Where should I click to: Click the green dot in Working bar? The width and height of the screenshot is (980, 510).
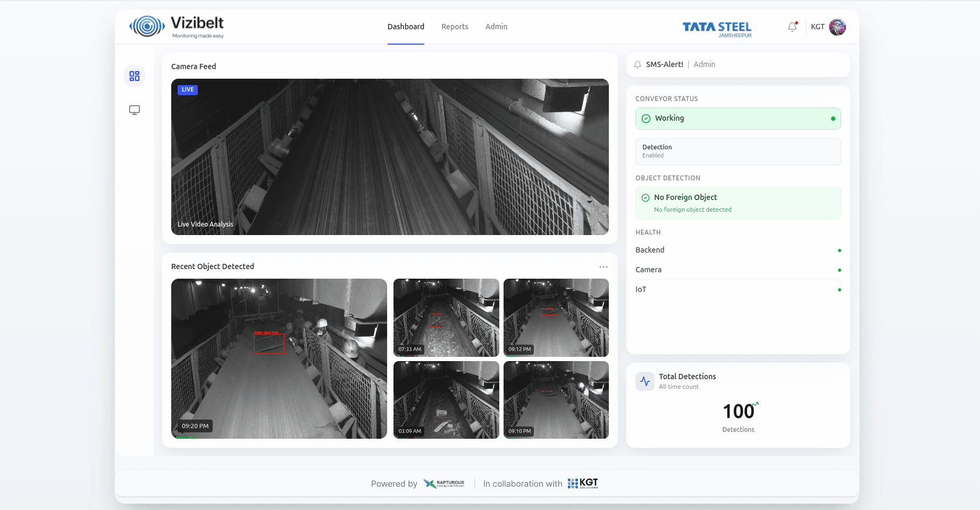click(x=833, y=119)
